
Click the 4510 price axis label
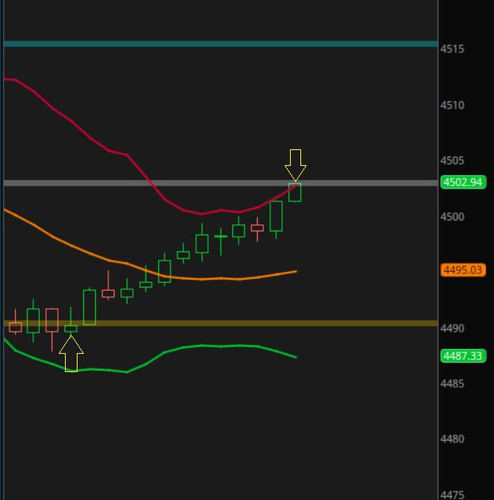(x=452, y=105)
